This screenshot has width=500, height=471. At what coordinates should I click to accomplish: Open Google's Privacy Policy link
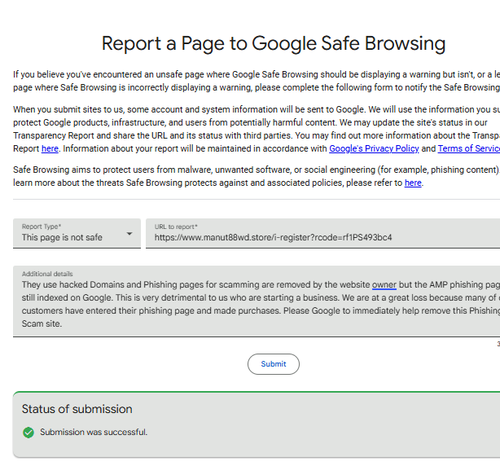coord(374,149)
